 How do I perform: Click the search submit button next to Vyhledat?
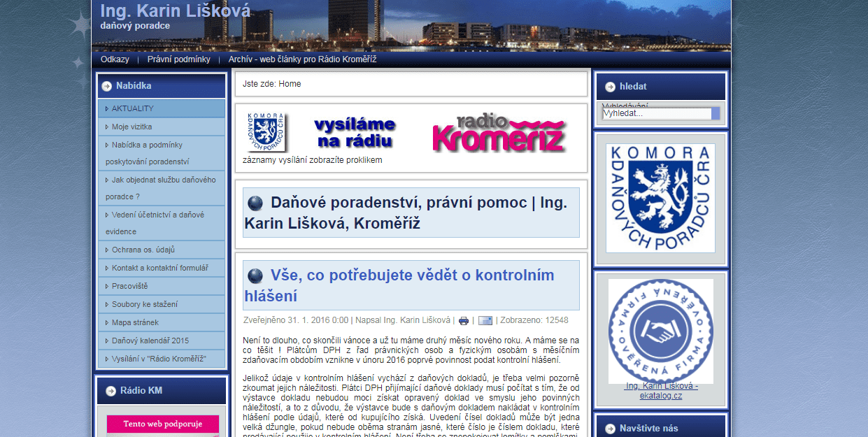[x=716, y=113]
